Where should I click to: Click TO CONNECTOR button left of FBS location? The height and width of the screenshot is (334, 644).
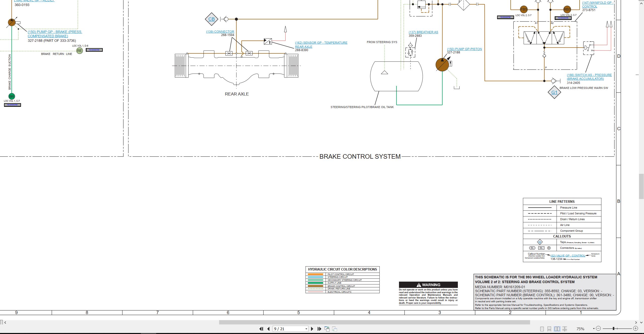coord(505,17)
